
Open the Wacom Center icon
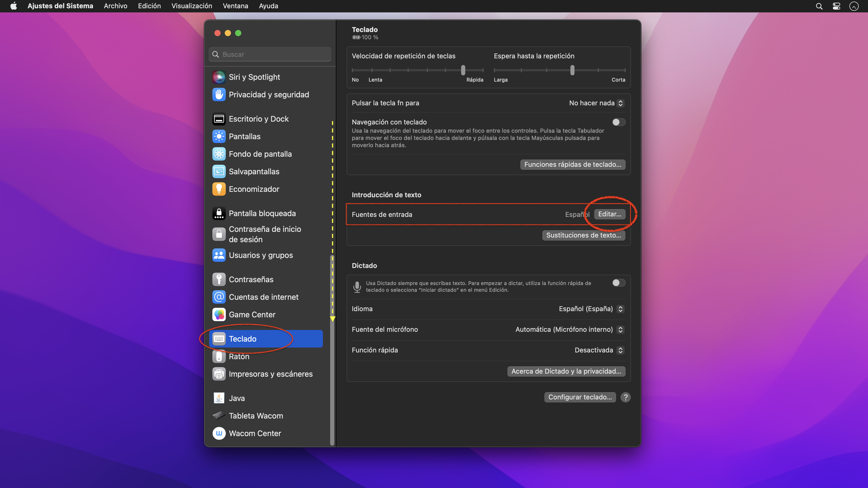(x=219, y=434)
